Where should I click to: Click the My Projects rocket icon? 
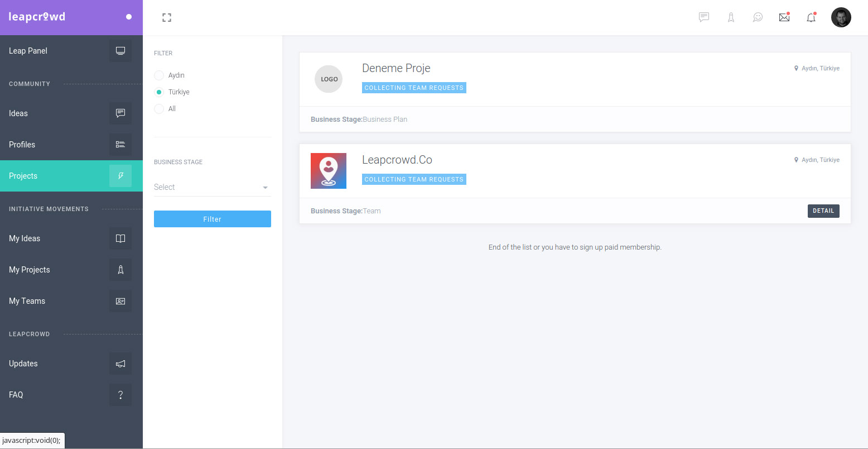click(x=120, y=270)
